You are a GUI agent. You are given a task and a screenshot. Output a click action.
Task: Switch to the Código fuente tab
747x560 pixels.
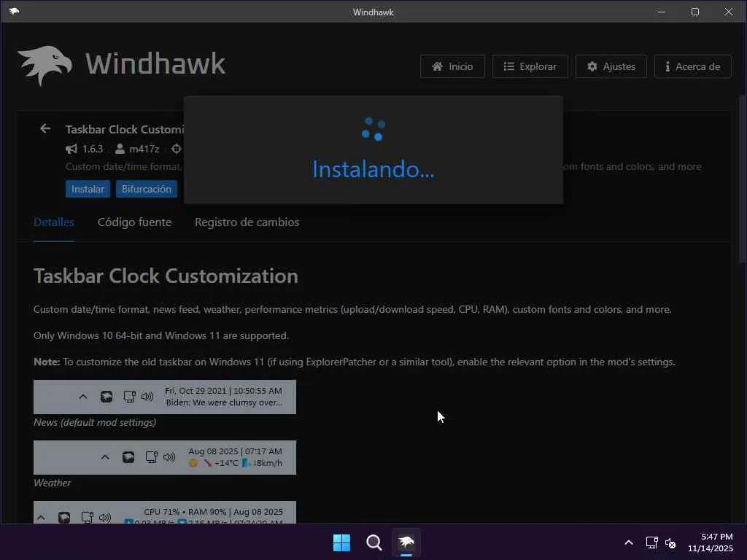pos(134,222)
